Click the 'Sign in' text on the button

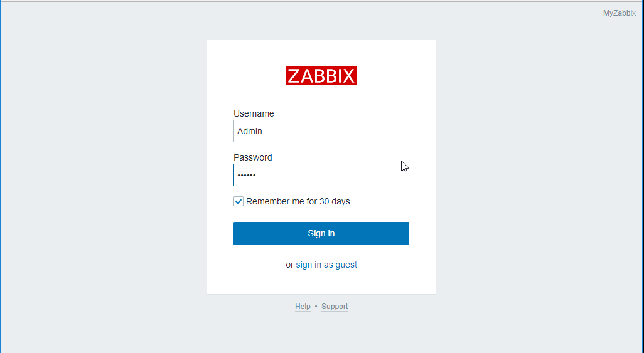pyautogui.click(x=321, y=233)
